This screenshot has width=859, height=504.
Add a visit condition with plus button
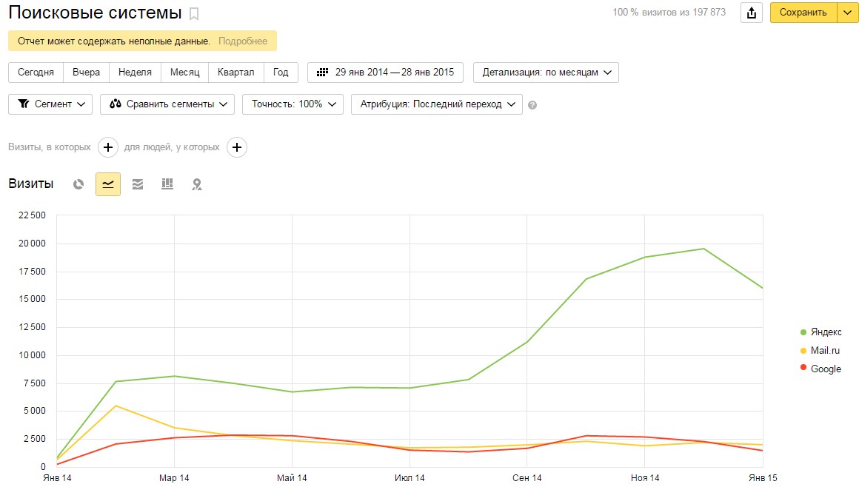[108, 147]
